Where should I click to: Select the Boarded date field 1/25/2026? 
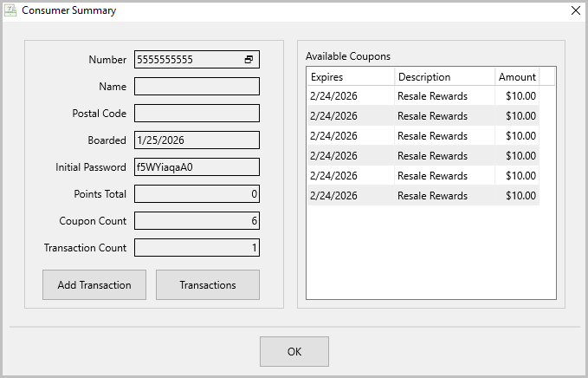(x=197, y=140)
